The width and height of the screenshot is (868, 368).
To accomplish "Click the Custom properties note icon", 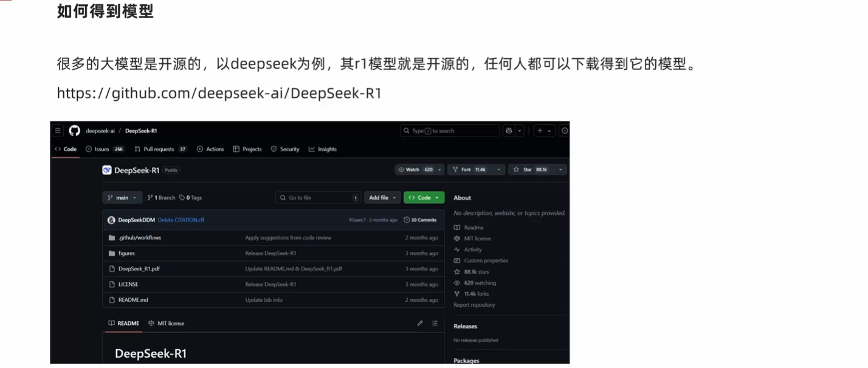I will (457, 261).
